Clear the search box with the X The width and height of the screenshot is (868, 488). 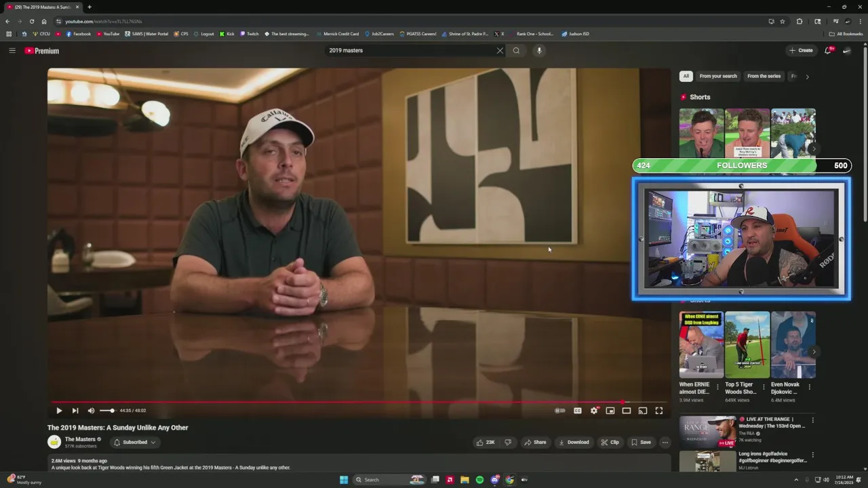(x=500, y=50)
